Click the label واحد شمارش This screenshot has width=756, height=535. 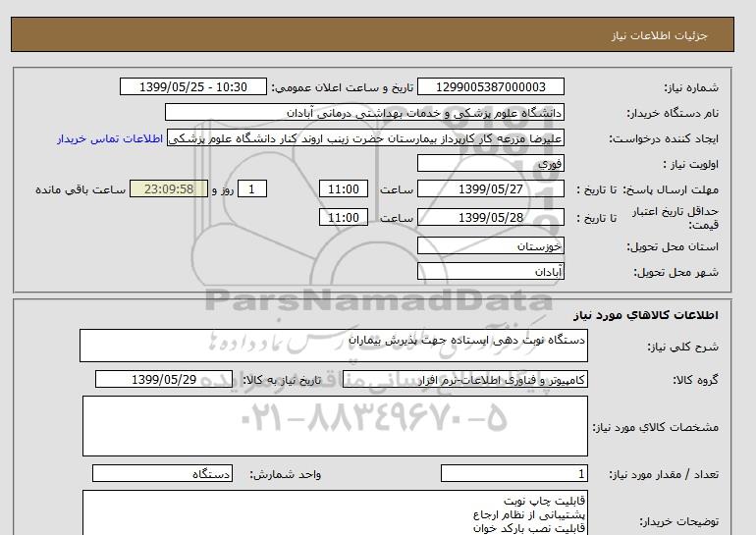click(285, 475)
